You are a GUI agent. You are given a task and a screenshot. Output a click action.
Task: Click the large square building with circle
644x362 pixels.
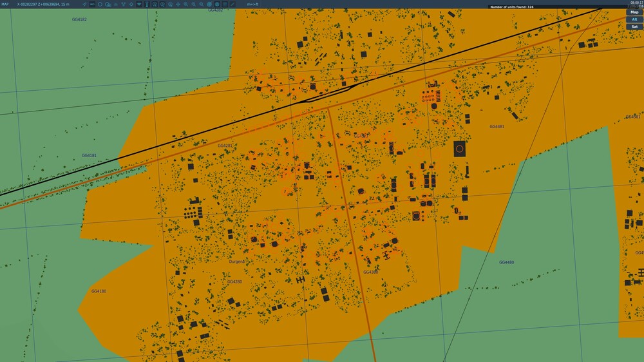pyautogui.click(x=460, y=149)
